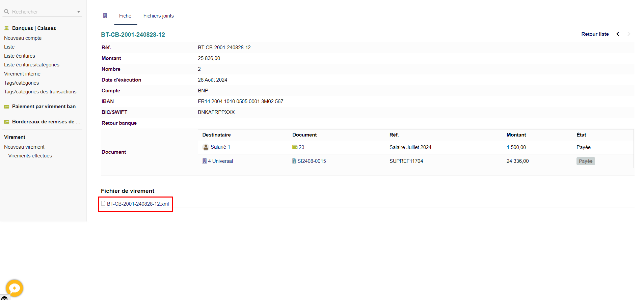Click the grey Payée status badge

pyautogui.click(x=586, y=161)
